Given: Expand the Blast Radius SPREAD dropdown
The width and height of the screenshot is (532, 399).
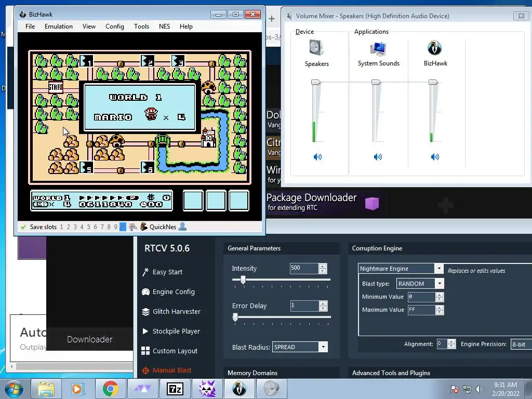Looking at the screenshot, I should pyautogui.click(x=323, y=347).
